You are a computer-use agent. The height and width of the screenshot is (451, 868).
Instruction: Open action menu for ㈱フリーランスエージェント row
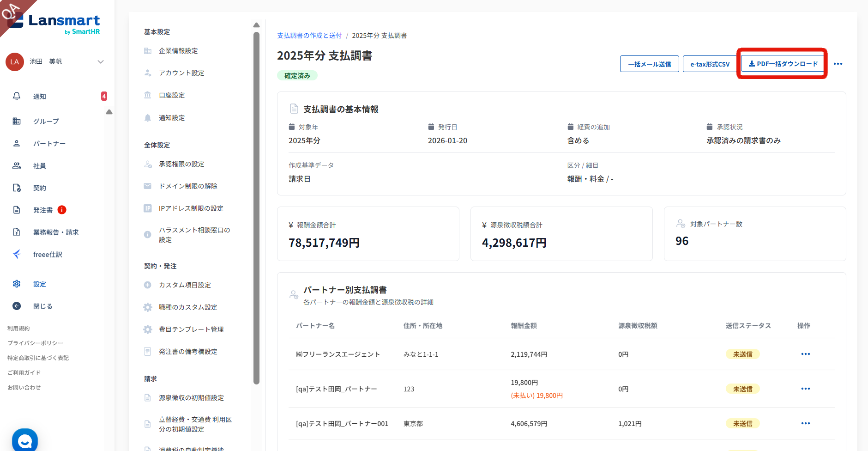(x=806, y=354)
